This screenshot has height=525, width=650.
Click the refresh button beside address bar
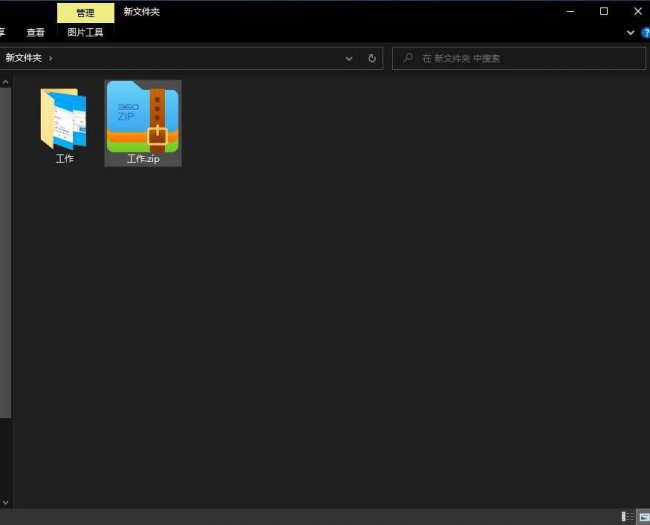click(x=372, y=58)
